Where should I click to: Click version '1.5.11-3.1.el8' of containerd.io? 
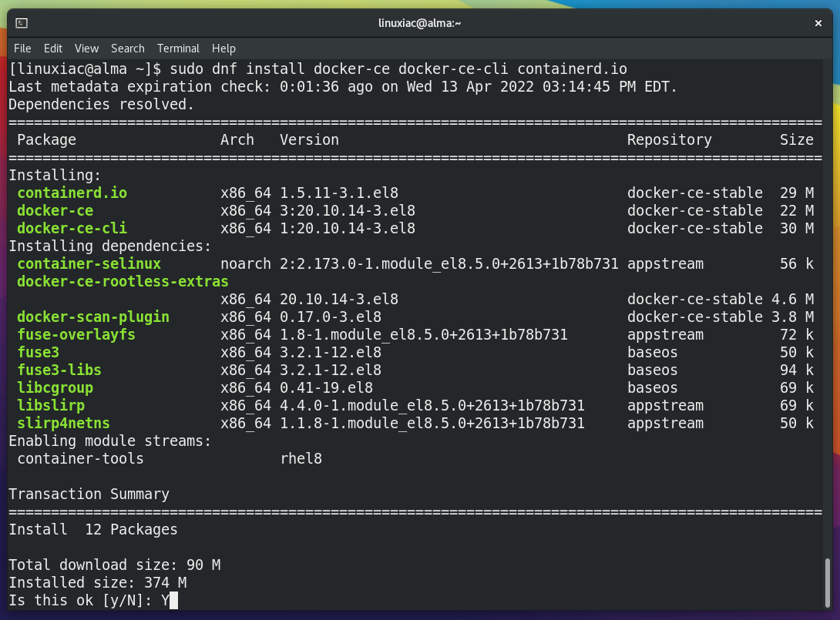339,193
